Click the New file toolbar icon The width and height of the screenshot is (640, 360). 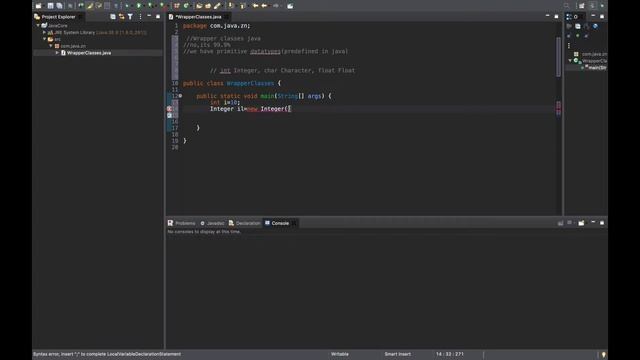[x=38, y=6]
